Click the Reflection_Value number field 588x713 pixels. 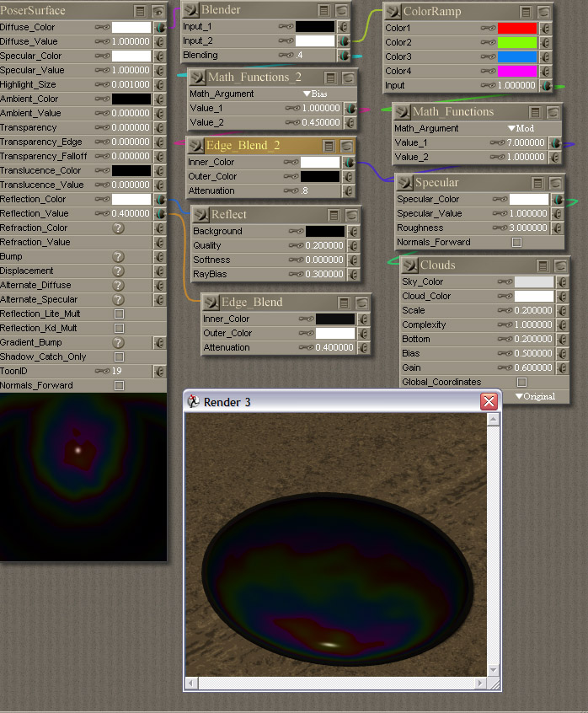131,213
